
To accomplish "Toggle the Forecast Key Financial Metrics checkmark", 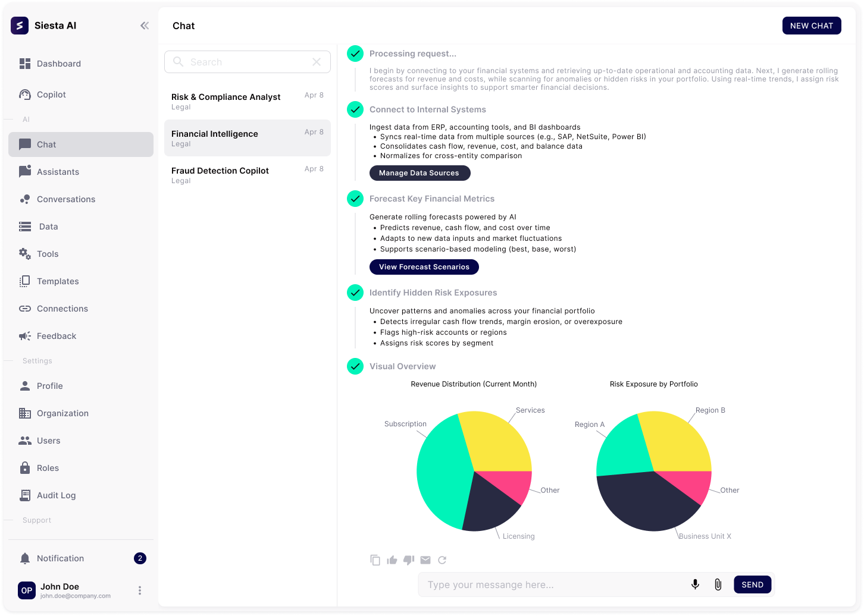I will pyautogui.click(x=355, y=199).
